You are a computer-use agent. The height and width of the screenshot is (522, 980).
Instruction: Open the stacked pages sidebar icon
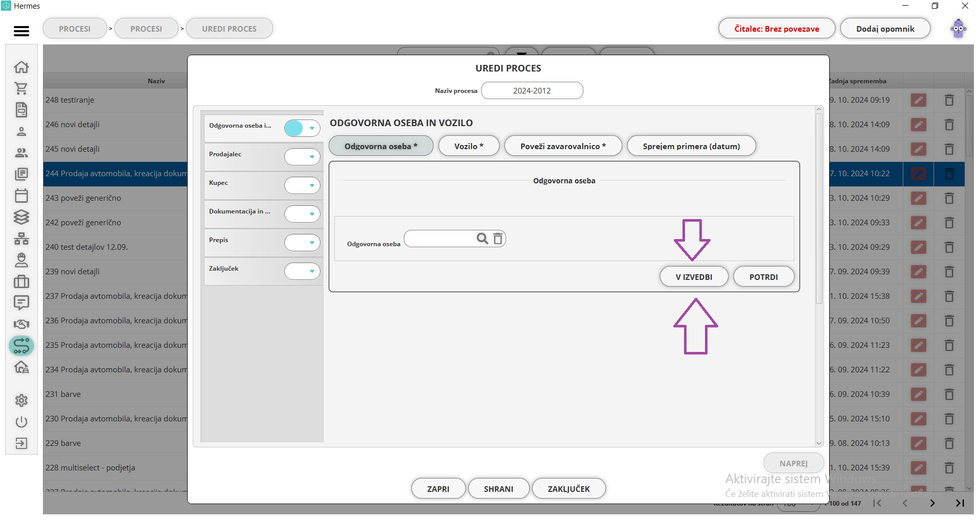tap(21, 174)
